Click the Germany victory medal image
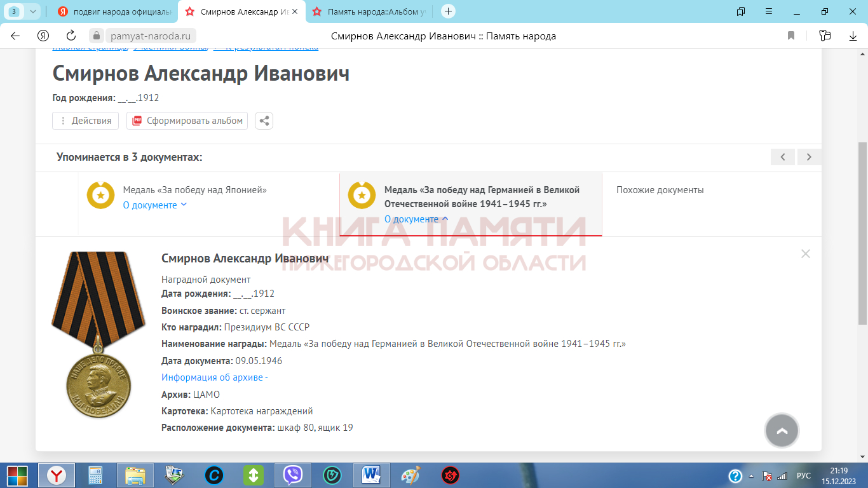The height and width of the screenshot is (488, 868). (98, 335)
